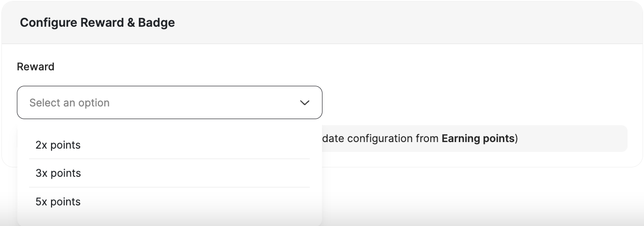Screen dimensions: 644x226
Task: Click the first entry in the reward list
Action: 58,145
